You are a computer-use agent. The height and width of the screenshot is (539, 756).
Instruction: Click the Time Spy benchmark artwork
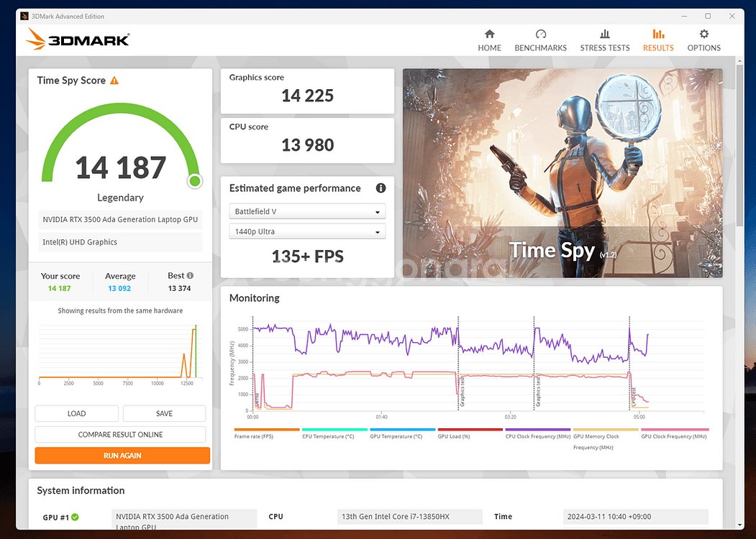pyautogui.click(x=563, y=173)
